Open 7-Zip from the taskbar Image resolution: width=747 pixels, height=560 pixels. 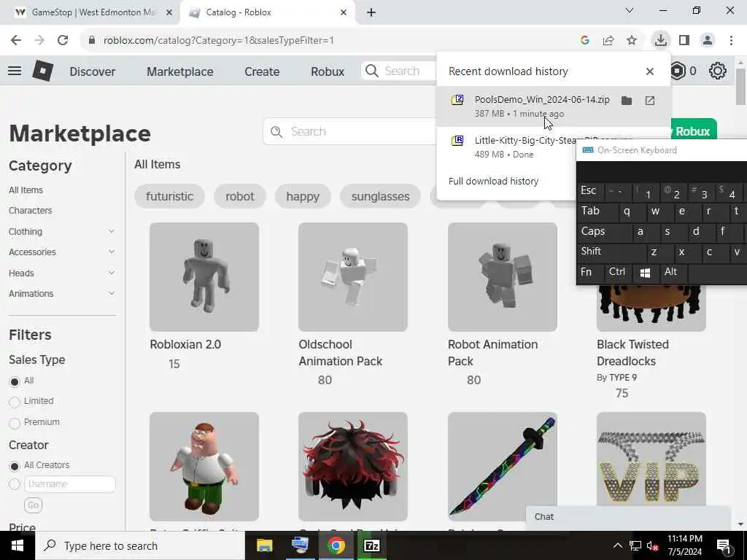tap(371, 545)
